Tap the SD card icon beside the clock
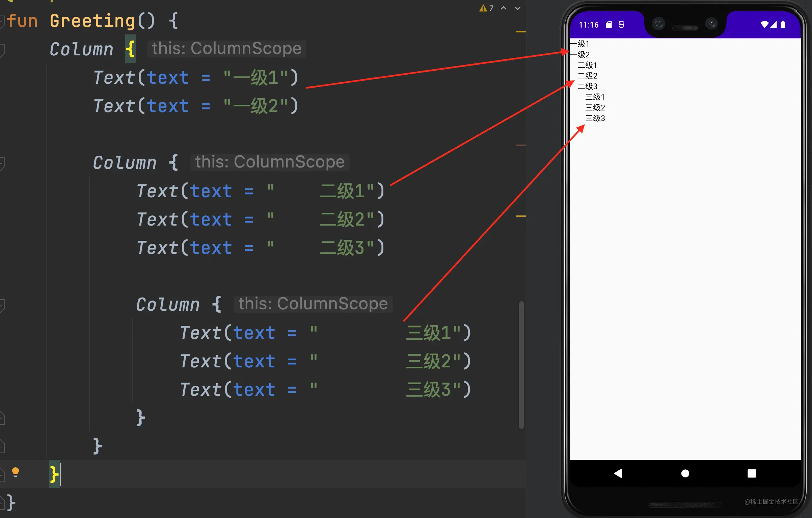812x518 pixels. [609, 24]
